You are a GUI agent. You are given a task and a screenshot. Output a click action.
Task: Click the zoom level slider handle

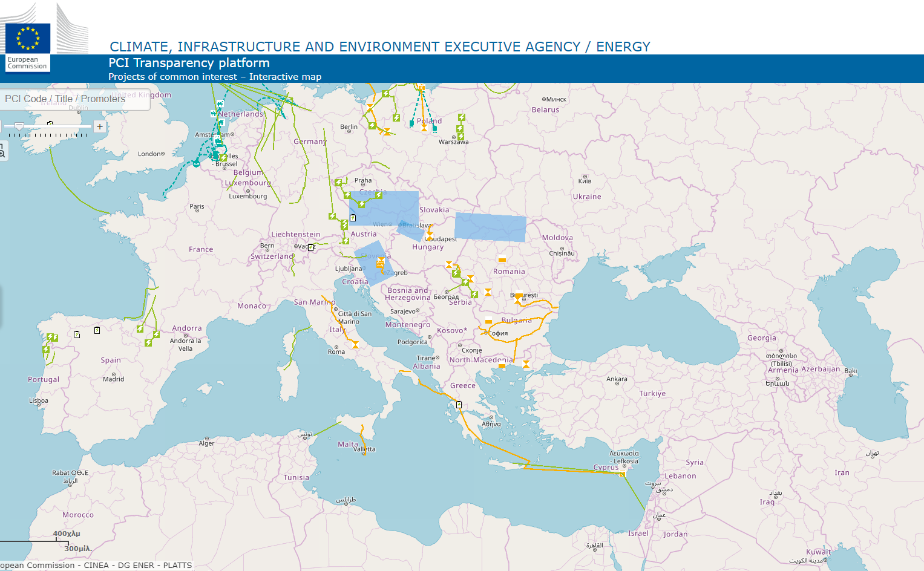pyautogui.click(x=19, y=126)
